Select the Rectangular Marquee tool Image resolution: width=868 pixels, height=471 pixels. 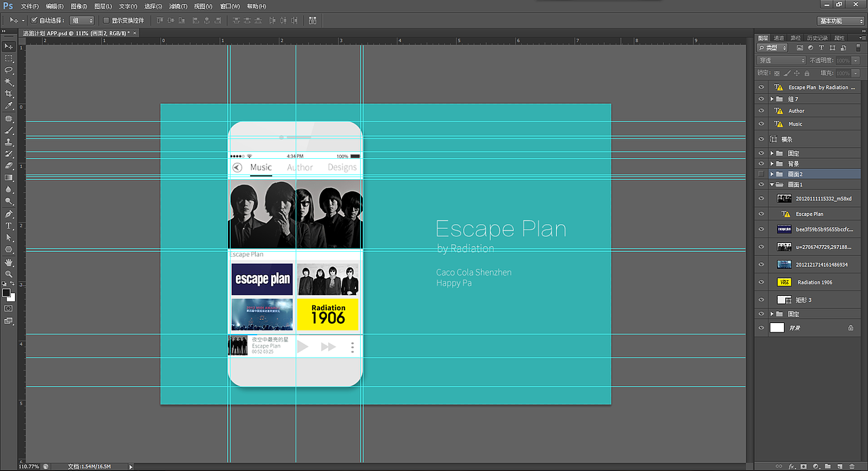tap(9, 58)
